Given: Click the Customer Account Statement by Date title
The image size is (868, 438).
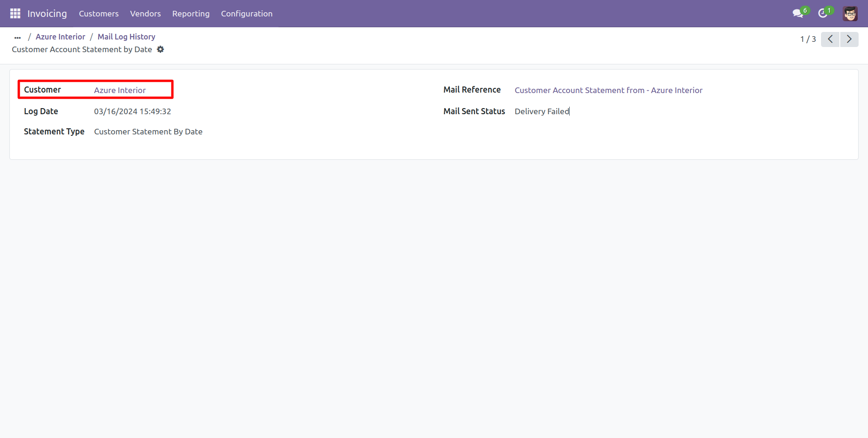Looking at the screenshot, I should tap(82, 49).
